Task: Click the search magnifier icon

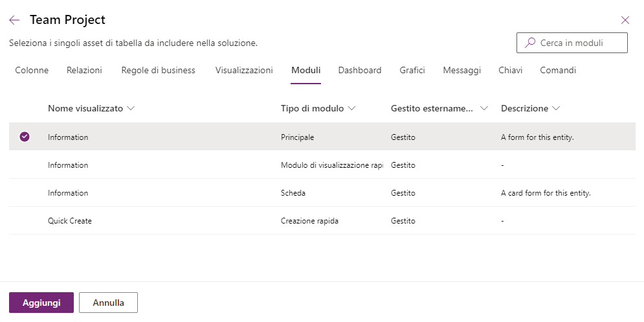Action: 530,43
